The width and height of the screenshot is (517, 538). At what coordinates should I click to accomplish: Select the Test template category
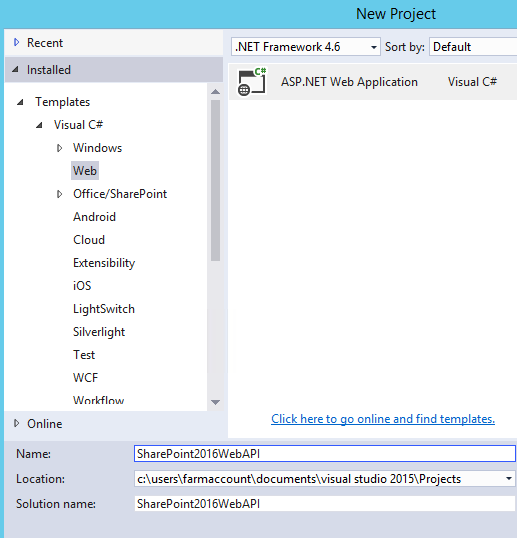(84, 355)
